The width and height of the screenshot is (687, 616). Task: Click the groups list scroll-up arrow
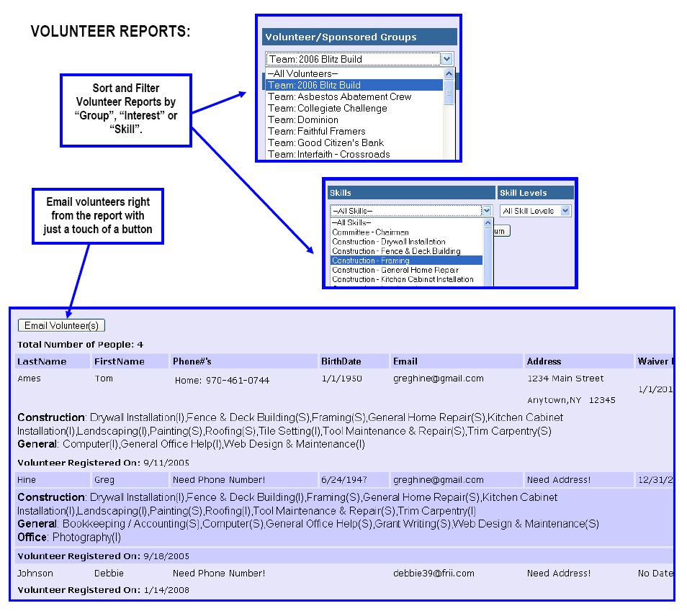(449, 73)
